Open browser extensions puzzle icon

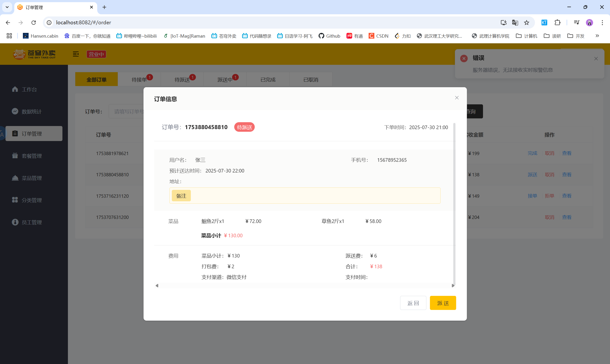557,23
